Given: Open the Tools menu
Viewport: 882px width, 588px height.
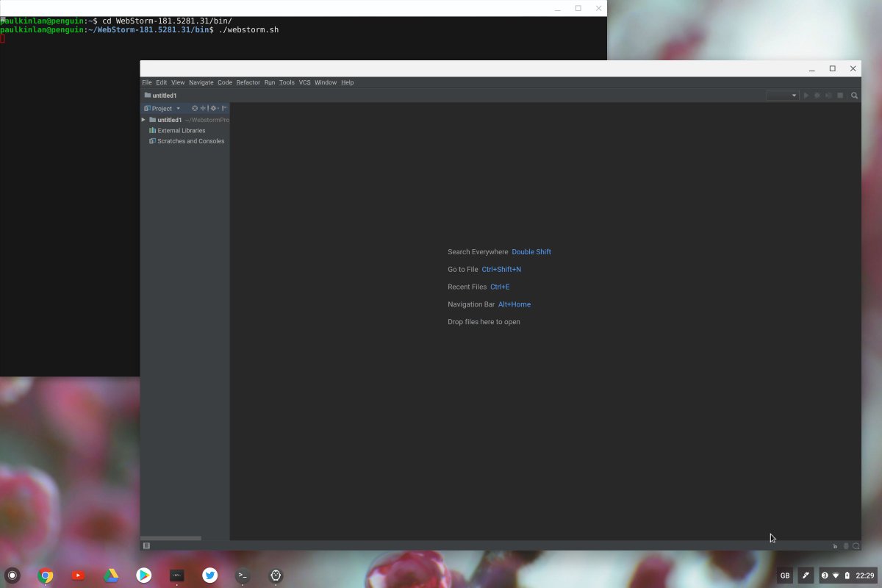Looking at the screenshot, I should [x=287, y=82].
